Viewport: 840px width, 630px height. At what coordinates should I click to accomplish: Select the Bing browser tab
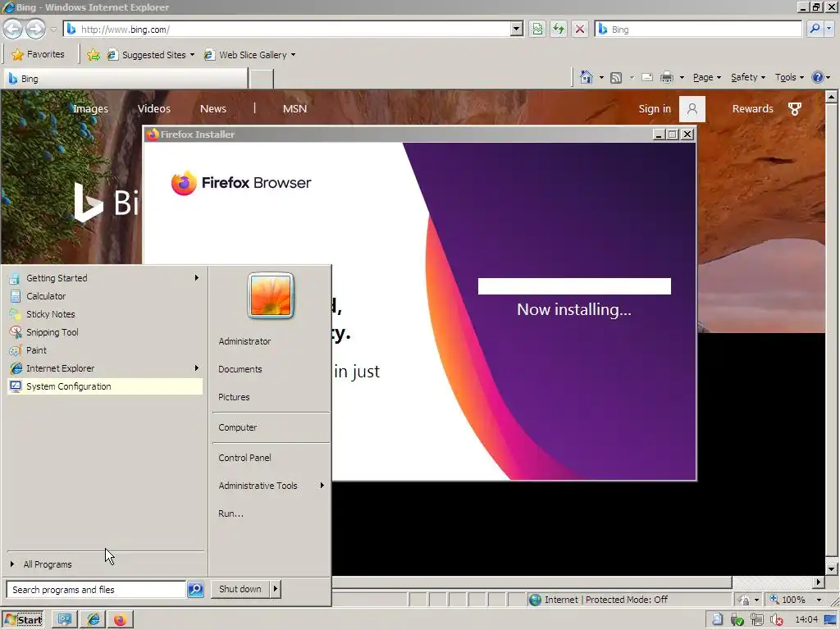pos(126,79)
